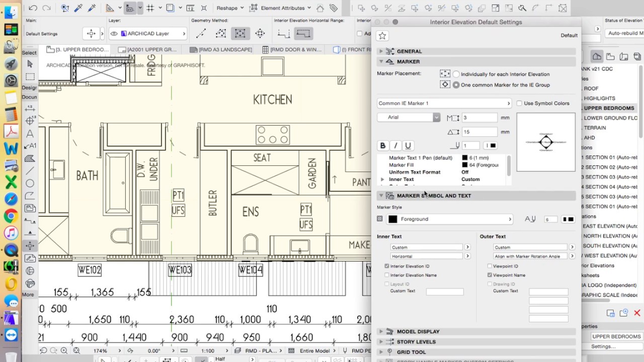
Task: Select the Text tool (A) in the toolbox
Action: pos(30,134)
